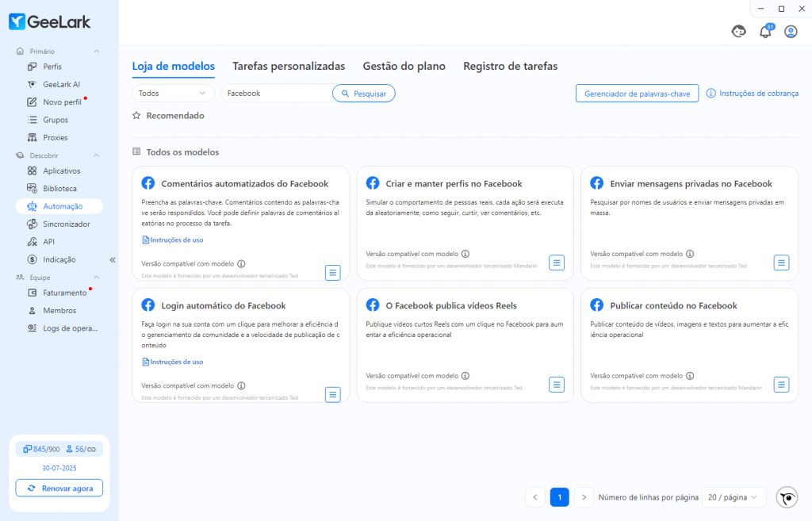This screenshot has width=812, height=521.
Task: Open Instruções de uso on Comentários card
Action: (172, 239)
